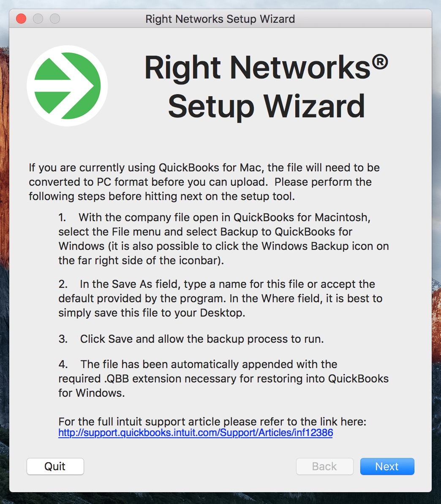The image size is (441, 504).
Task: Quit the setup wizard
Action: pos(55,466)
